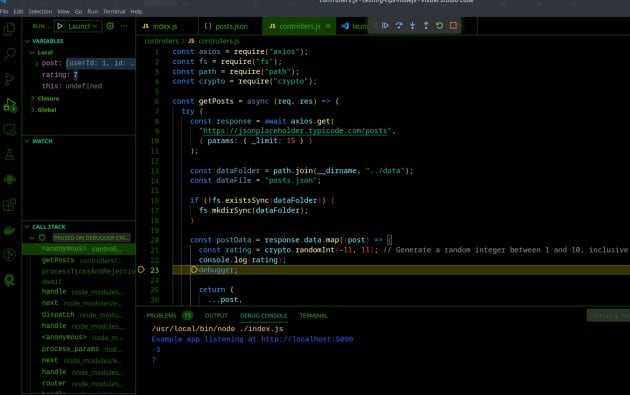
Task: Open the Selection menu
Action: click(40, 12)
